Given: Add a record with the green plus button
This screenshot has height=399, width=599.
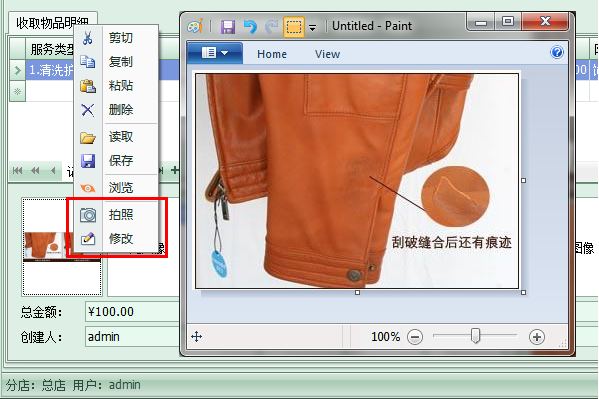Looking at the screenshot, I should tap(175, 170).
